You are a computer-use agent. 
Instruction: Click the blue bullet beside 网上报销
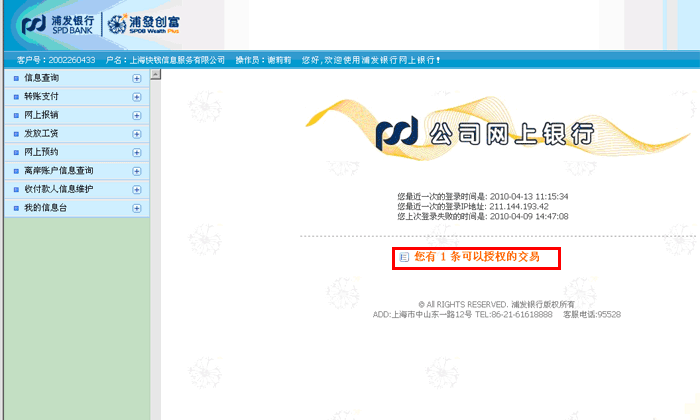(16, 116)
